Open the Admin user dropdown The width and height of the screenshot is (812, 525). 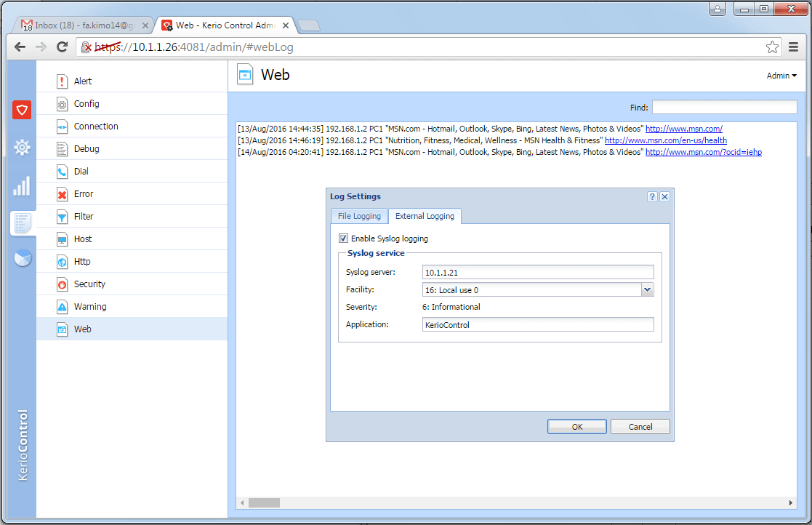781,76
